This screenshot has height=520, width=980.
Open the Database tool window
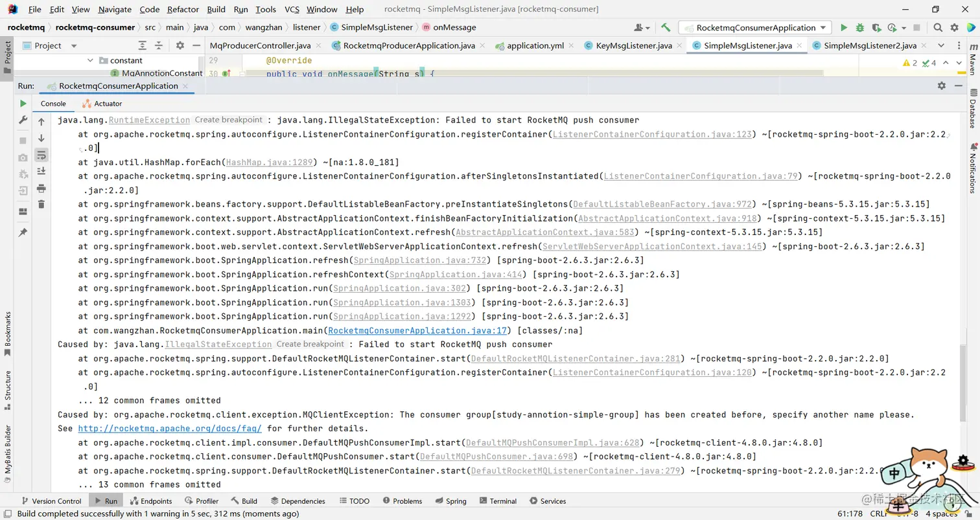tap(972, 110)
